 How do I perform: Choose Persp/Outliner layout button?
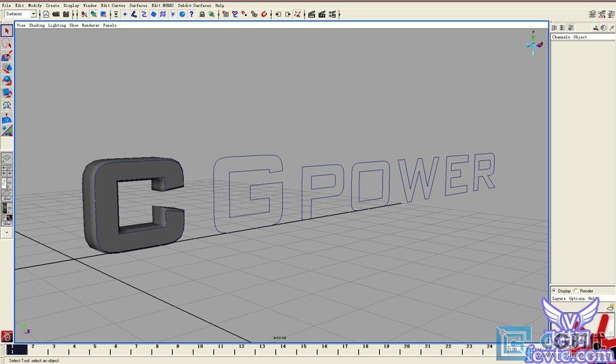(x=7, y=183)
